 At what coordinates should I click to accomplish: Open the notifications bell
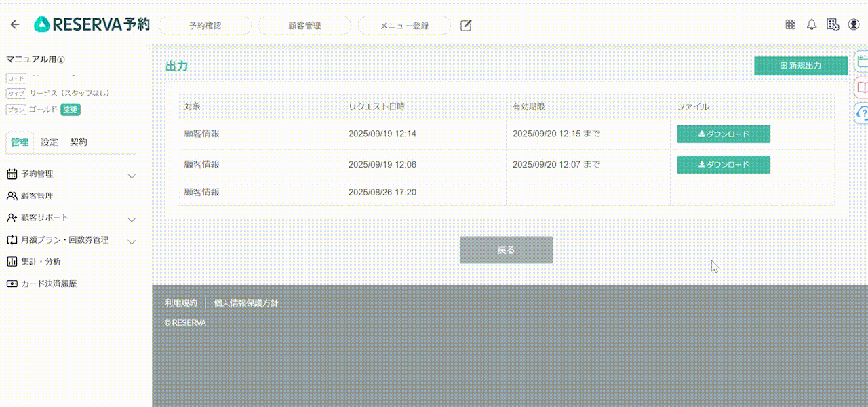click(812, 24)
